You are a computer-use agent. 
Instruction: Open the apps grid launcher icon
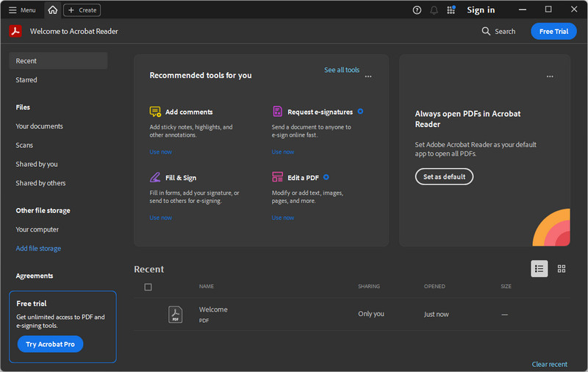pos(451,10)
